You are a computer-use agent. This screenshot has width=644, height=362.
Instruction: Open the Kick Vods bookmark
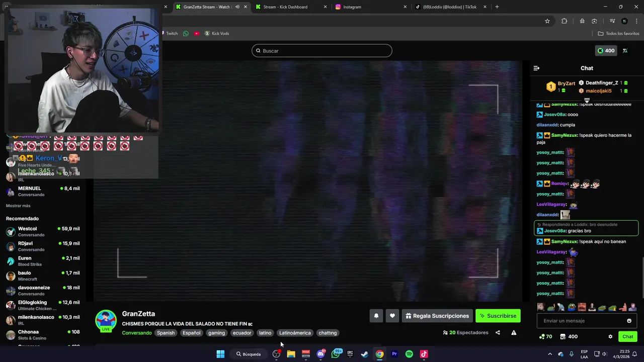pos(216,33)
